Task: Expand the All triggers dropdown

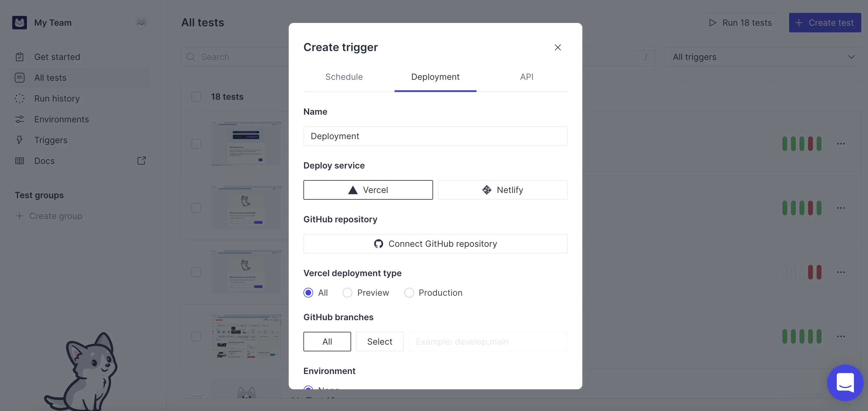Action: [x=763, y=57]
